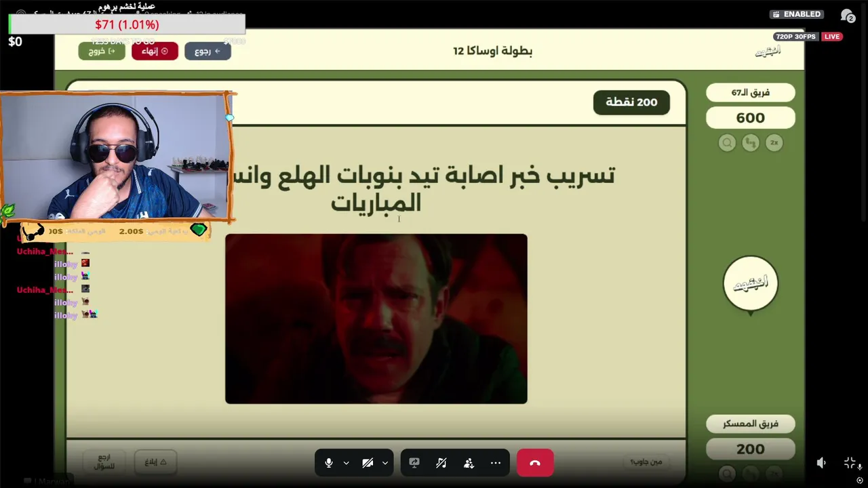Click the magnifier power-up under team 67

[x=727, y=143]
